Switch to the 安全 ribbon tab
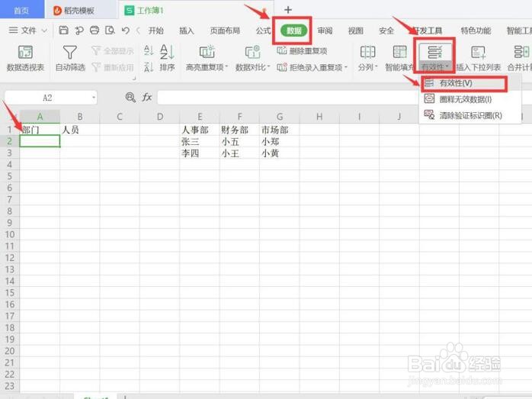 pyautogui.click(x=386, y=31)
